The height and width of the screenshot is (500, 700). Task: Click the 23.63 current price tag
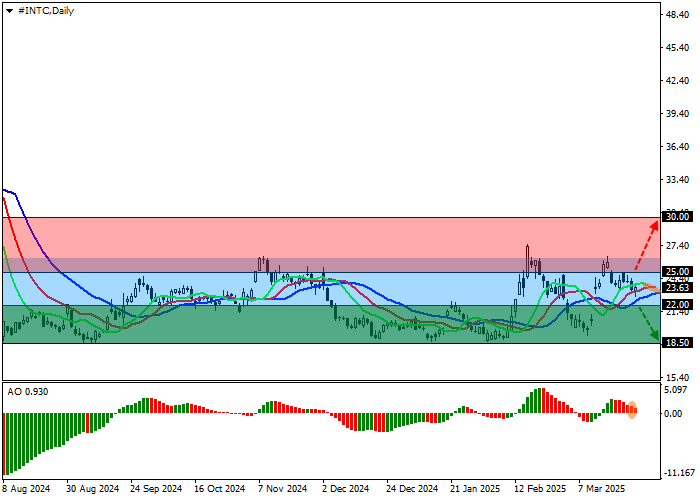[x=678, y=287]
